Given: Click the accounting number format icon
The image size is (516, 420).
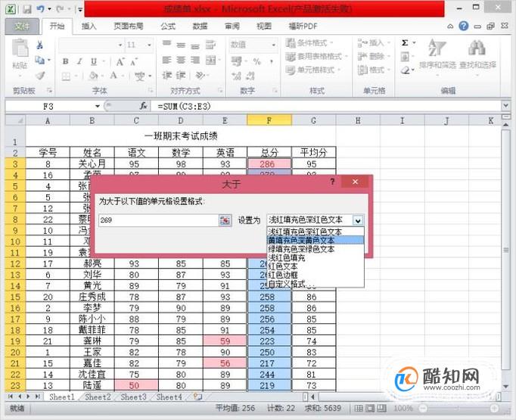Looking at the screenshot, I should [x=236, y=61].
